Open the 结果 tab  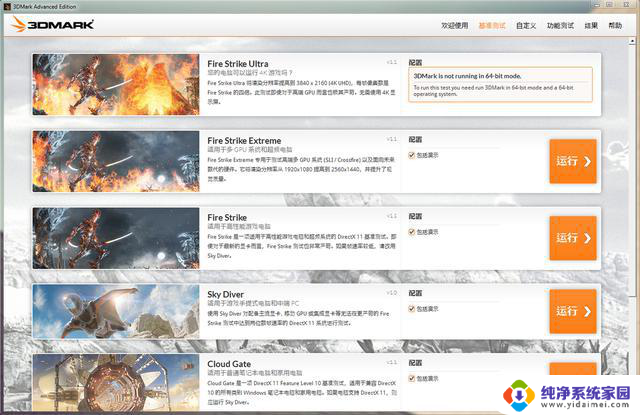point(591,25)
